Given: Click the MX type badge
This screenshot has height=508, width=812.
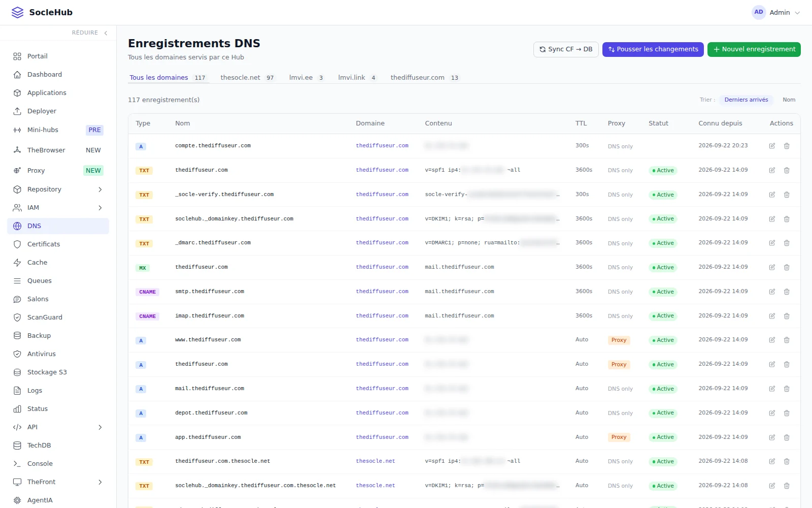Looking at the screenshot, I should (143, 268).
